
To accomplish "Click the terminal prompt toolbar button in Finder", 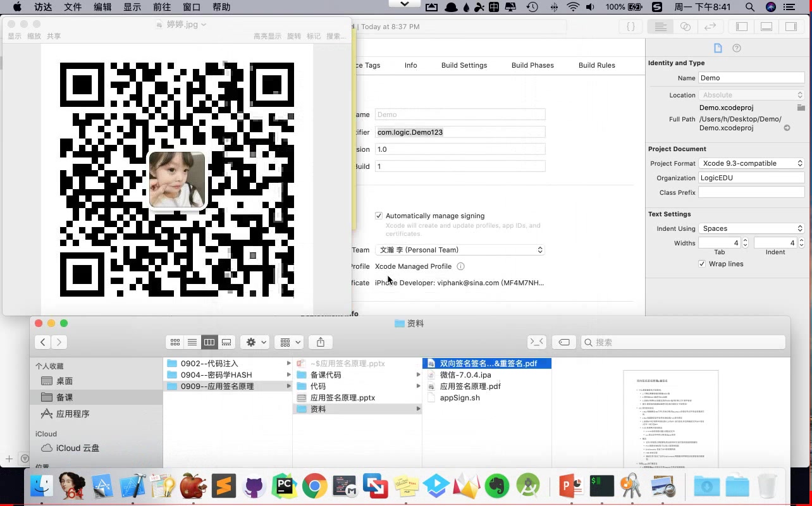I will (537, 342).
